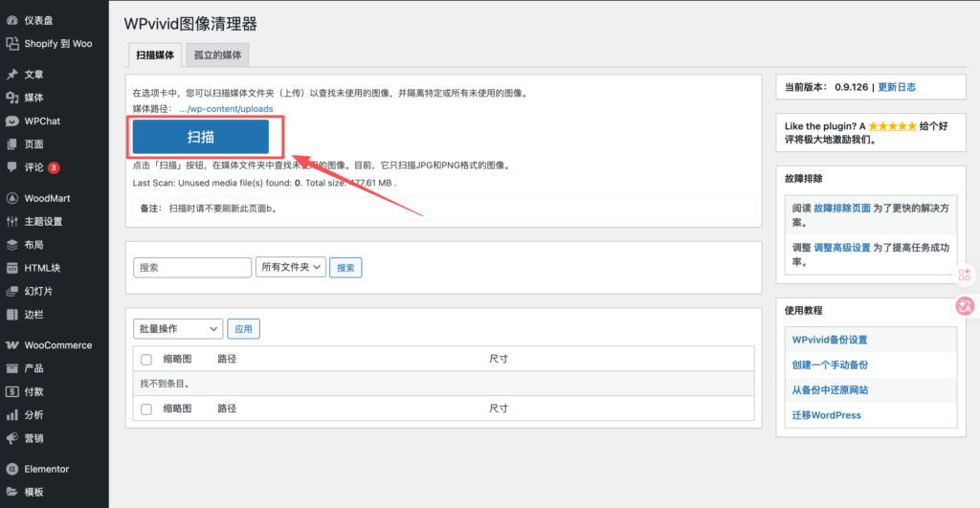Switch to the 孤立的媒体 tab
Screen dimensions: 980x508
click(x=217, y=55)
